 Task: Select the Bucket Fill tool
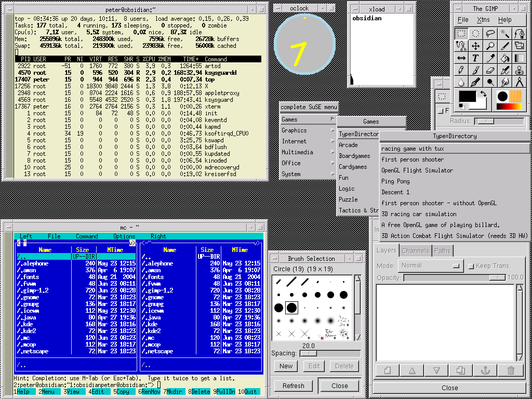point(505,58)
